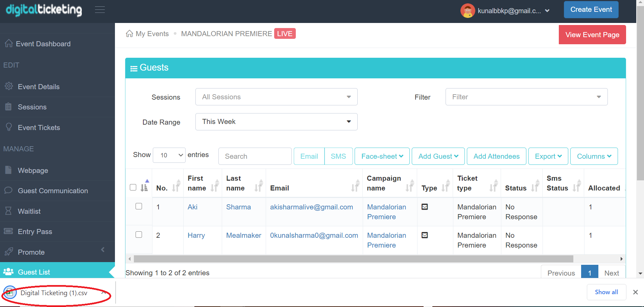Expand the Columns dropdown

click(594, 156)
